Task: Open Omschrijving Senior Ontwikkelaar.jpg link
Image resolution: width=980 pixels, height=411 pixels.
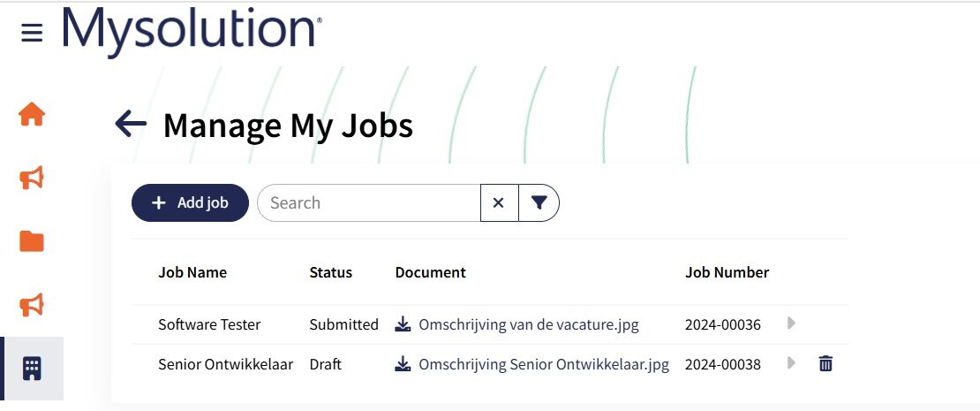Action: coord(543,363)
